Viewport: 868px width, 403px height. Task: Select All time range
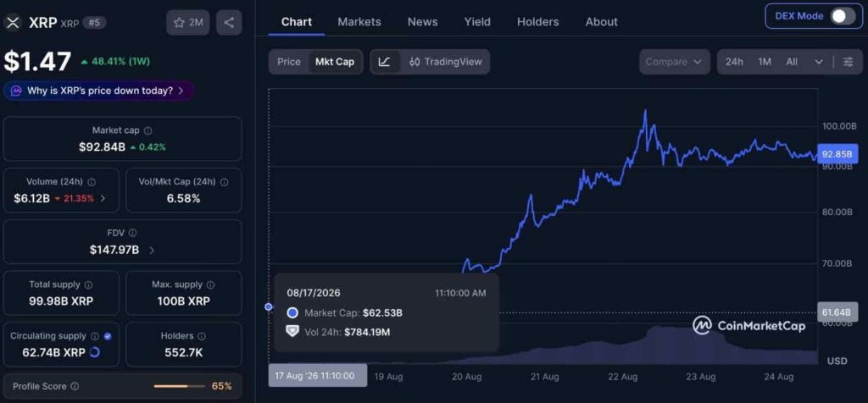click(x=792, y=62)
